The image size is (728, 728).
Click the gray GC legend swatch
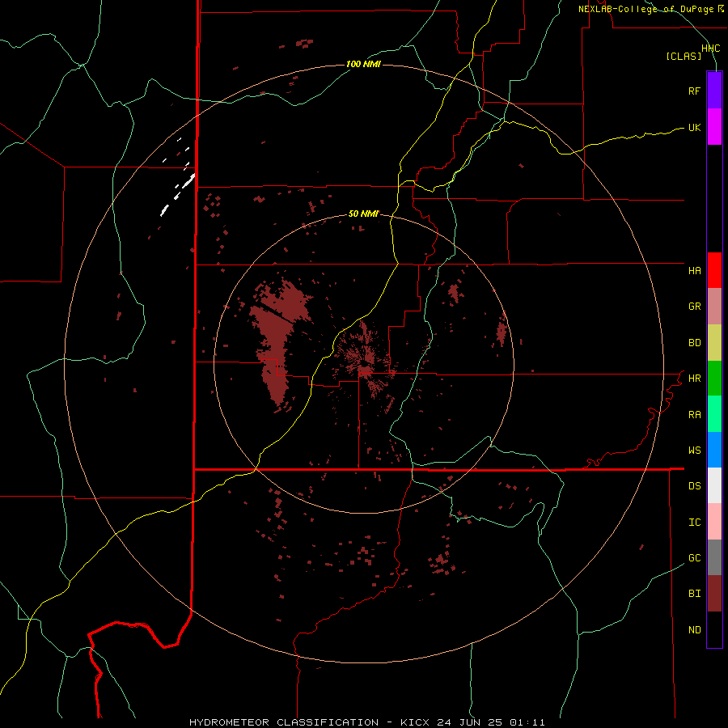(714, 557)
